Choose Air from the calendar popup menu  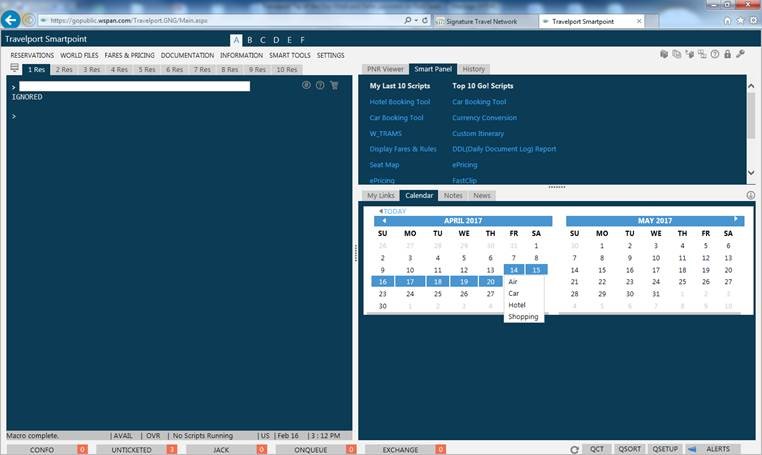pos(513,282)
